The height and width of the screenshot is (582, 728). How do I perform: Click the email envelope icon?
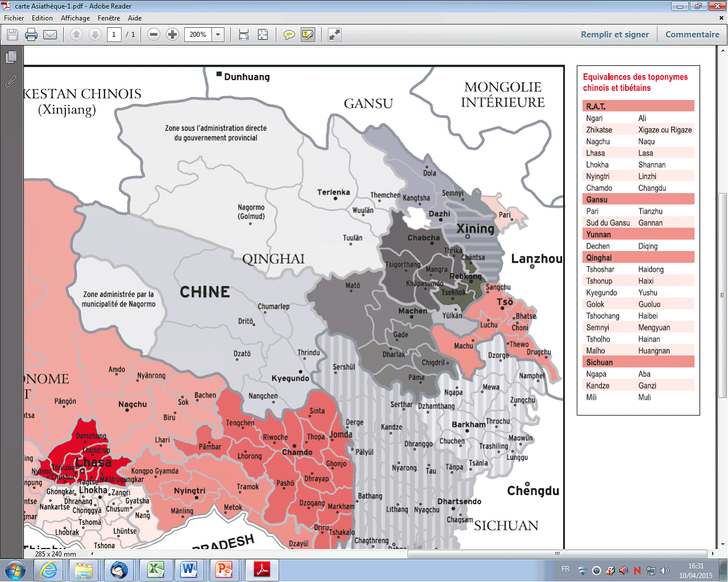click(50, 35)
